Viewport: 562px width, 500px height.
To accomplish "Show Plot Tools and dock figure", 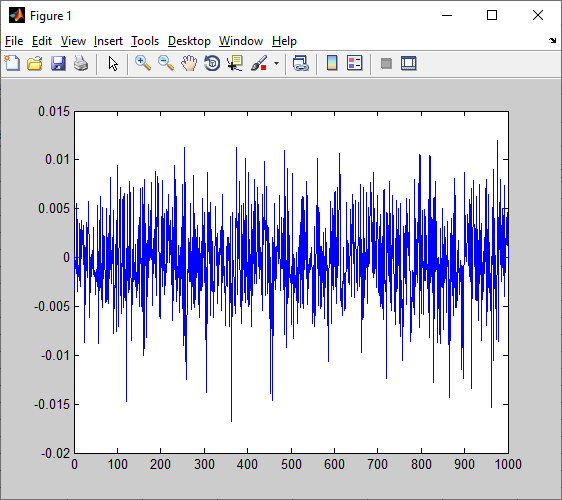I will (409, 63).
